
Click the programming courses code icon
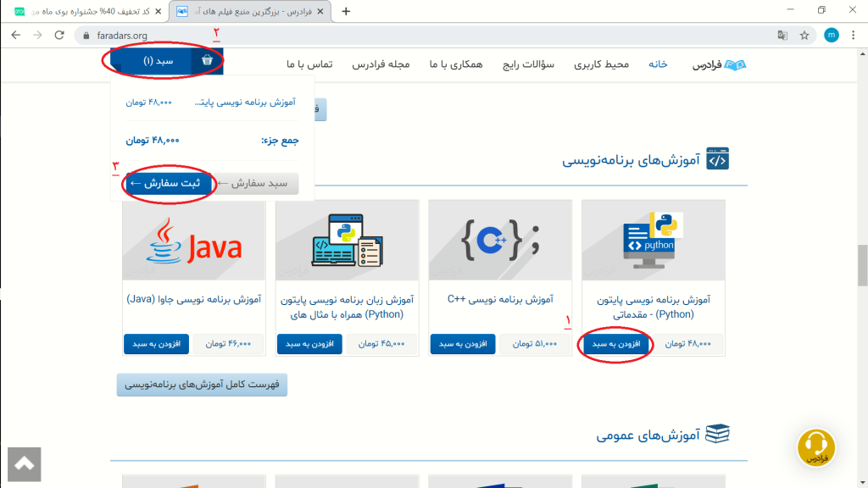click(x=717, y=158)
